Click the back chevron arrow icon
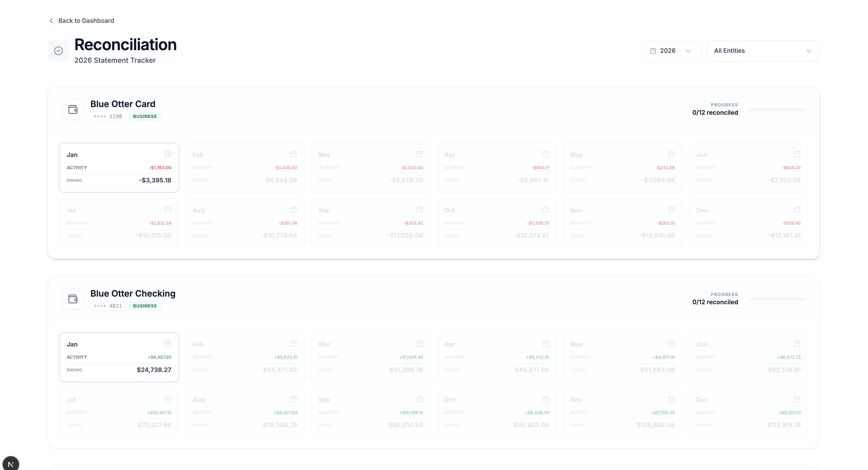The image size is (868, 470). click(51, 21)
